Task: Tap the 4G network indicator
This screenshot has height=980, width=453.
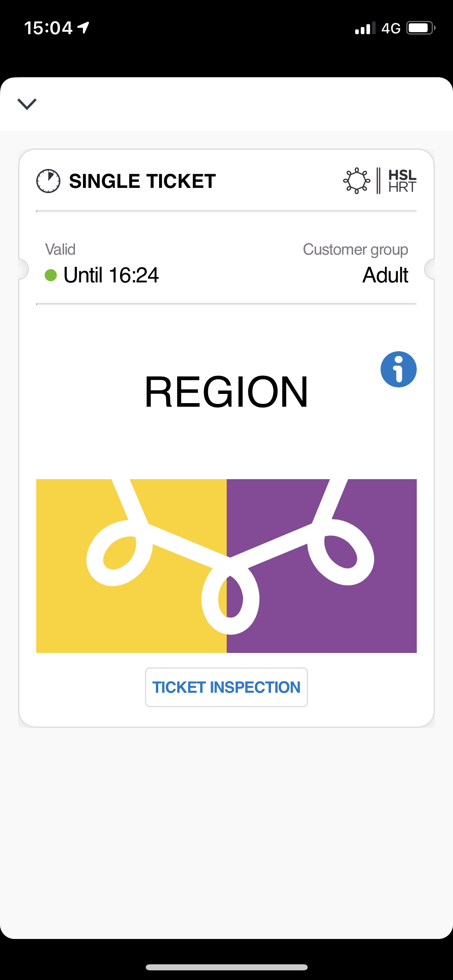Action: [x=391, y=28]
